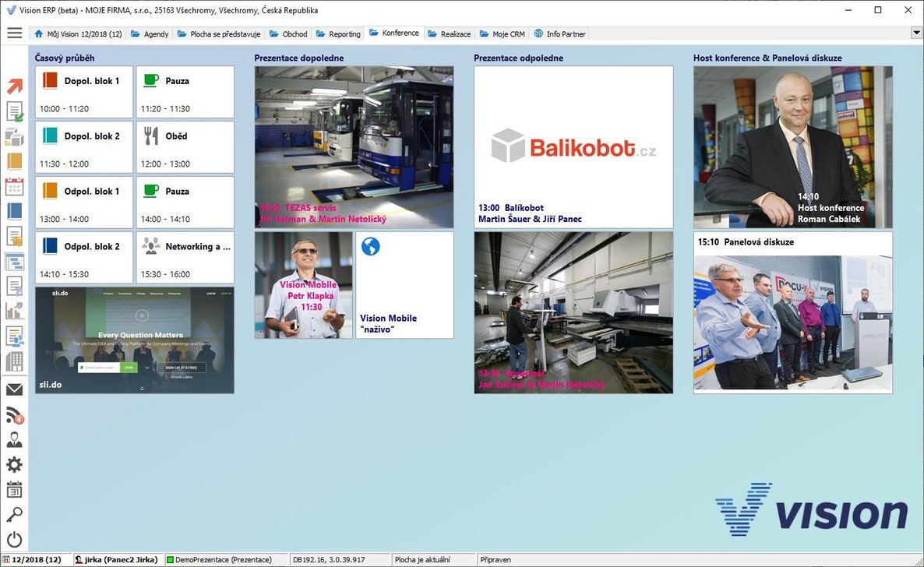Open the hamburger main menu
The height and width of the screenshot is (567, 924).
14,33
